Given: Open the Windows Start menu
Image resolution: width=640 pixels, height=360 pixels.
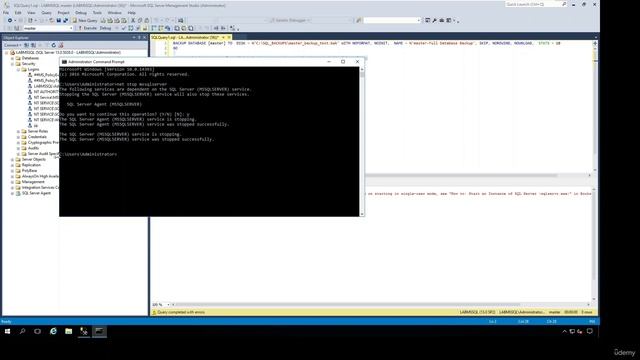Looking at the screenshot, I should 7,331.
